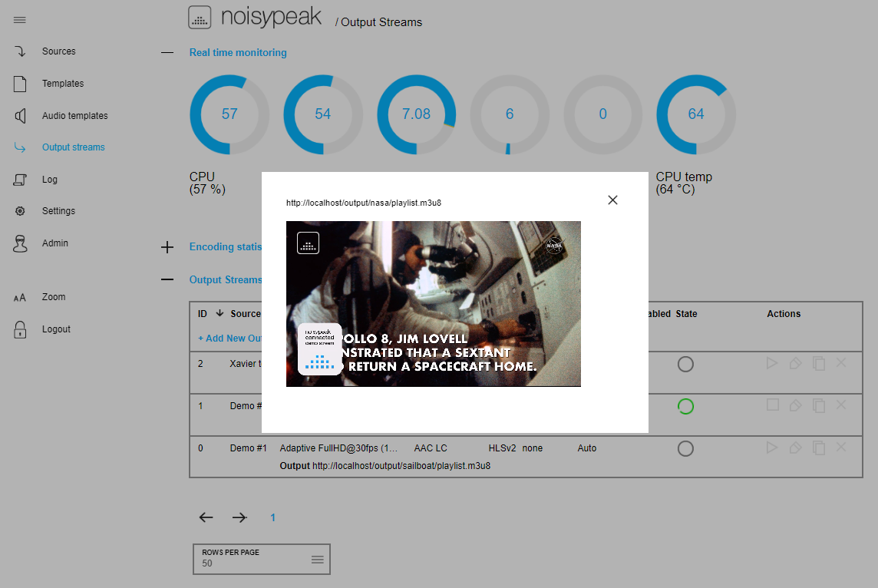Click the Output streams arrow icon

[x=20, y=148]
